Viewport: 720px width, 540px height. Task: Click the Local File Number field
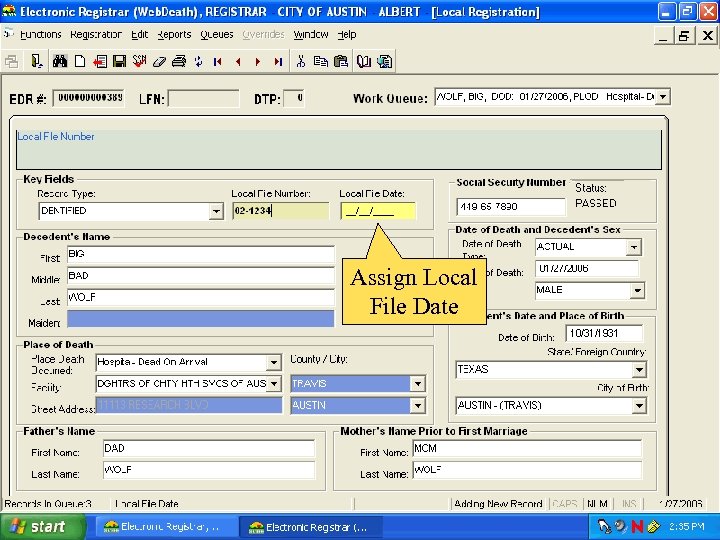click(281, 211)
